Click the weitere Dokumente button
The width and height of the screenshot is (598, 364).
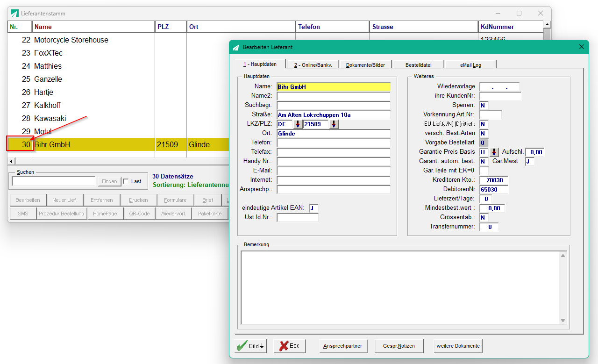pos(458,346)
